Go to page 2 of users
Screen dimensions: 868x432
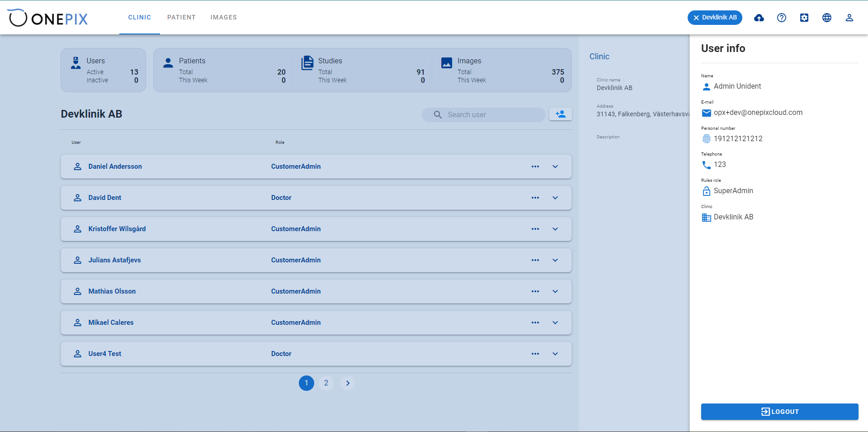point(326,383)
